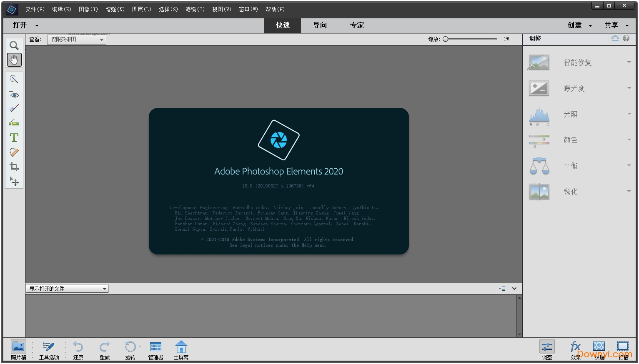Image resolution: width=639 pixels, height=364 pixels.
Task: Select the Red Eye removal tool
Action: click(14, 95)
